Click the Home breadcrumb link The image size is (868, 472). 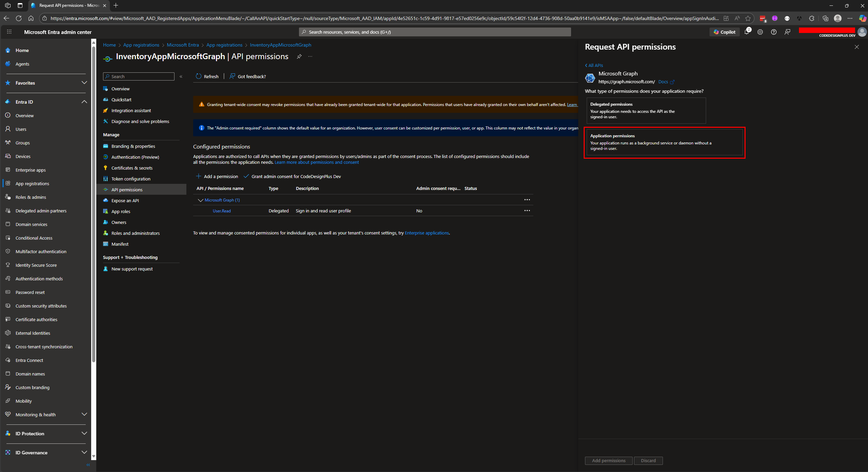(x=109, y=45)
